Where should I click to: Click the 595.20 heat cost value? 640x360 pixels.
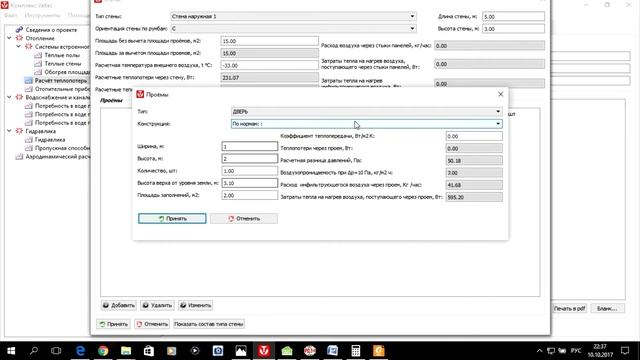tap(474, 197)
